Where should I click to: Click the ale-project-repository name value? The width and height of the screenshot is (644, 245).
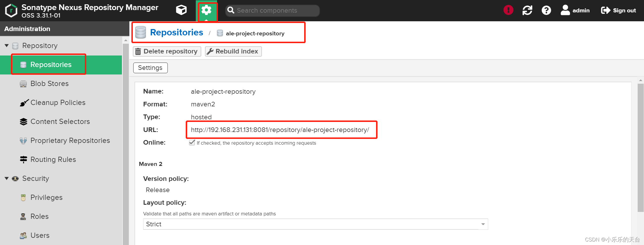click(x=223, y=91)
